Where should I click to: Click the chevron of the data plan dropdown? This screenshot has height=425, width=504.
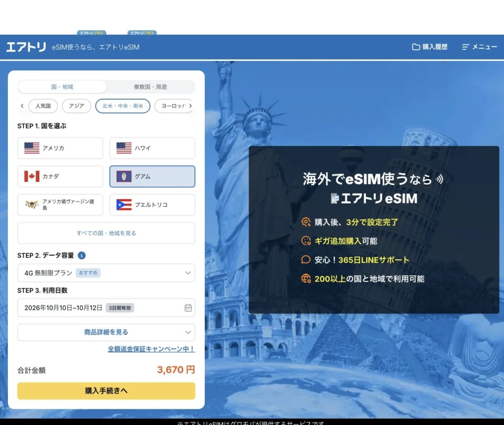click(188, 273)
